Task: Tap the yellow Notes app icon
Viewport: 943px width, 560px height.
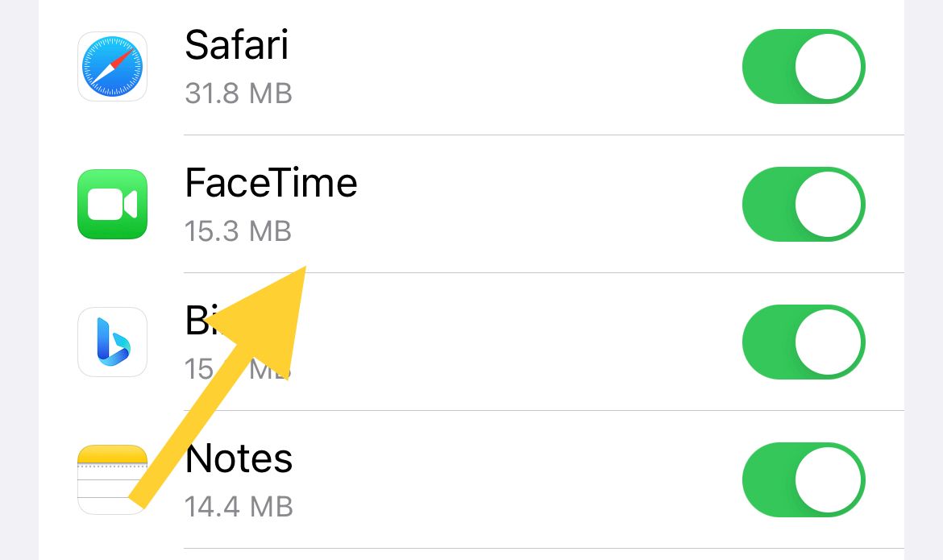Action: (x=113, y=479)
